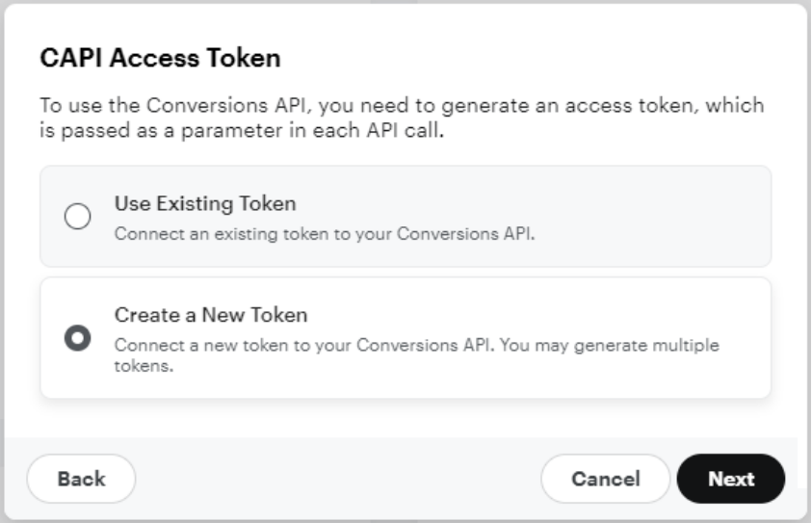Screen dimensions: 812x523
Task: Select the Use Existing Token radio button
Action: [x=77, y=217]
